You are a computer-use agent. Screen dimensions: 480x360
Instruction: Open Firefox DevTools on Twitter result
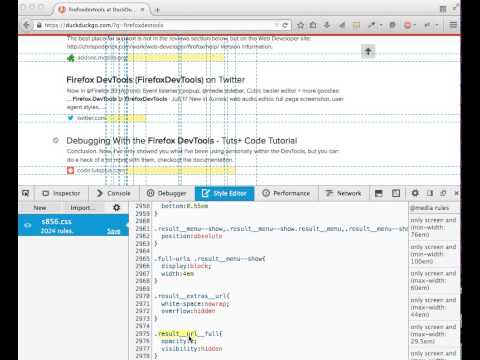(x=156, y=80)
